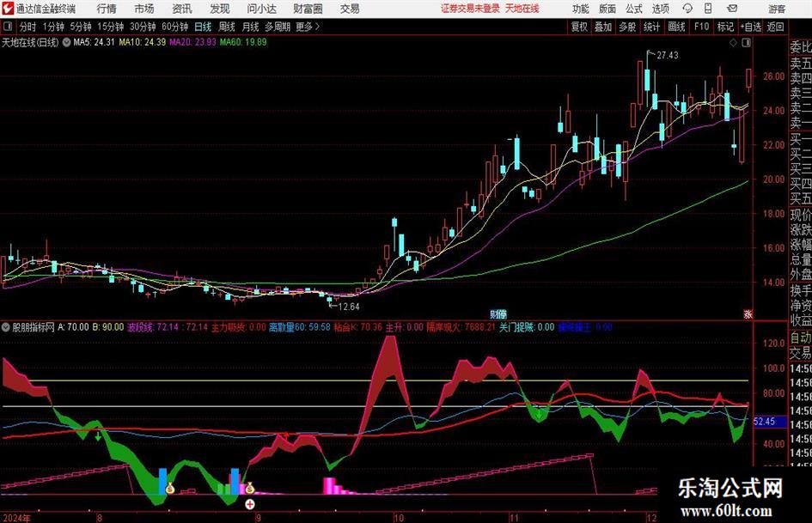The image size is (812, 523).
Task: Open the 市场 menu
Action: pyautogui.click(x=144, y=9)
